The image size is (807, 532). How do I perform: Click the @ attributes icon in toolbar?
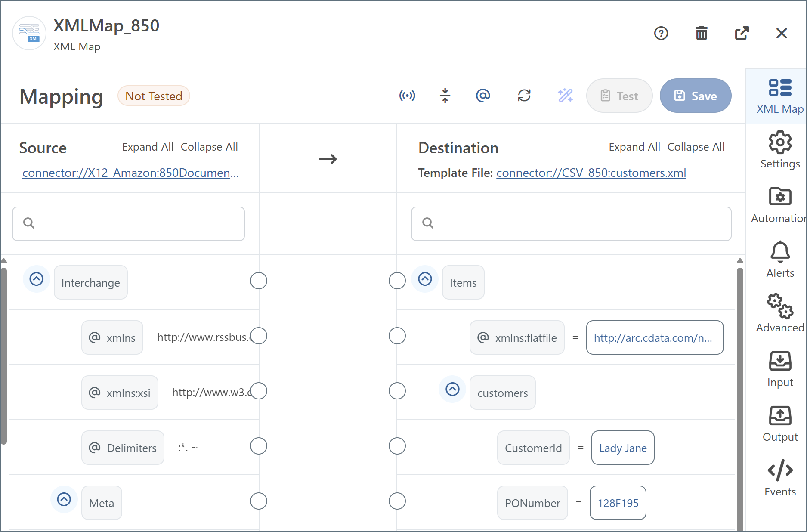pos(483,96)
